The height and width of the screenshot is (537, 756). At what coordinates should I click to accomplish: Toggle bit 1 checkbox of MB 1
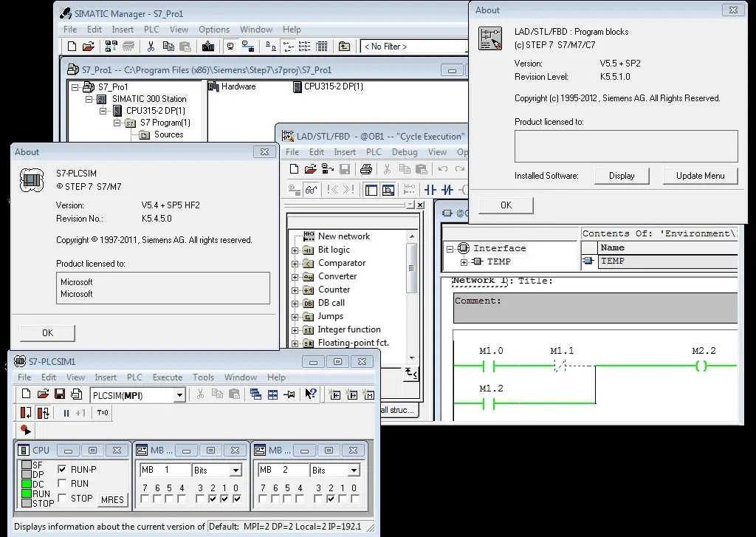(224, 499)
